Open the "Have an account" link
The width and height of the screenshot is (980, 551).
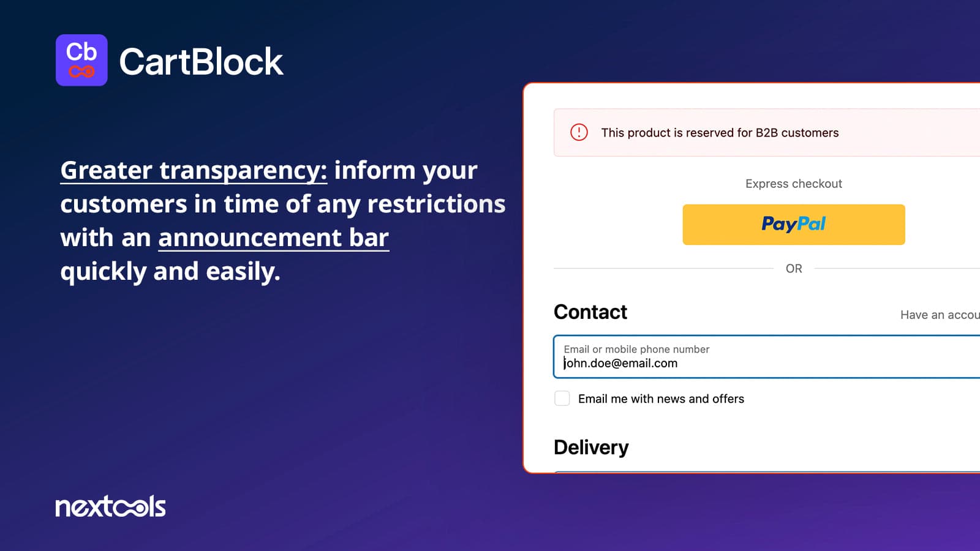tap(940, 315)
